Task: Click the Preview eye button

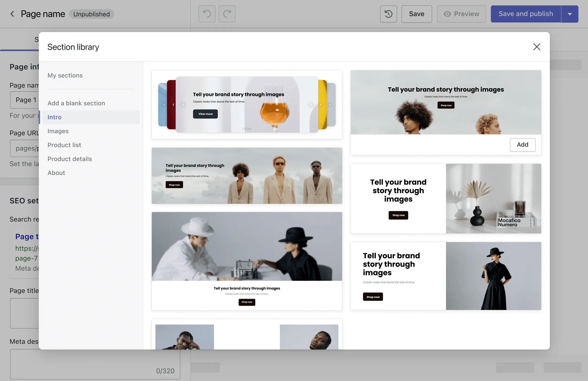Action: [x=461, y=14]
